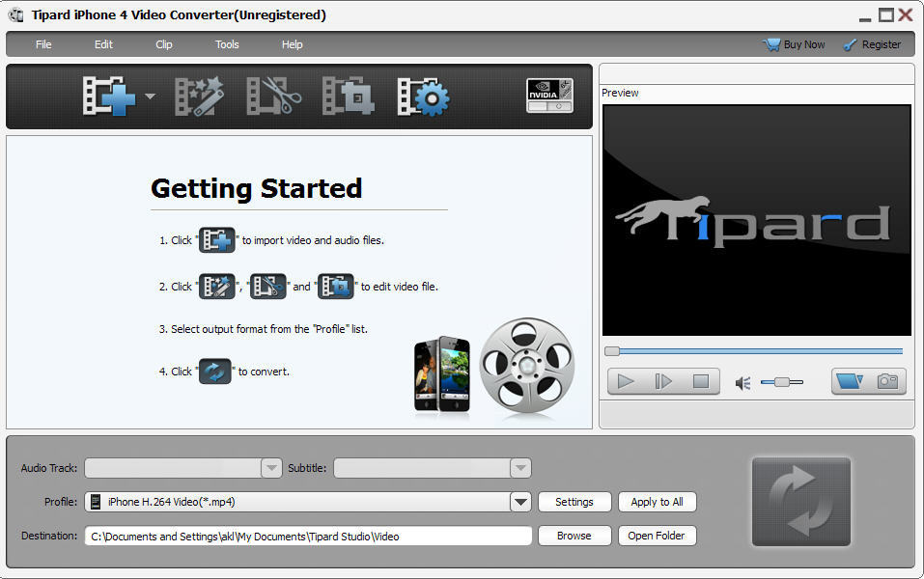Click the Buy Now cart link
The width and height of the screenshot is (924, 579).
coord(794,44)
